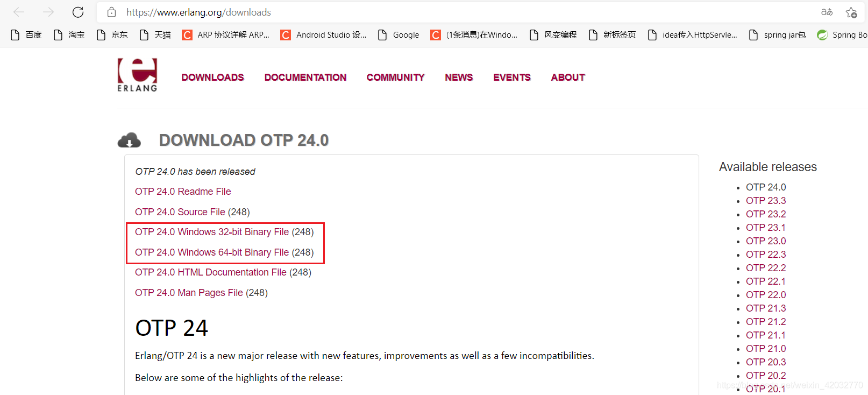The width and height of the screenshot is (868, 395).
Task: Reload the page with the refresh icon
Action: point(78,12)
